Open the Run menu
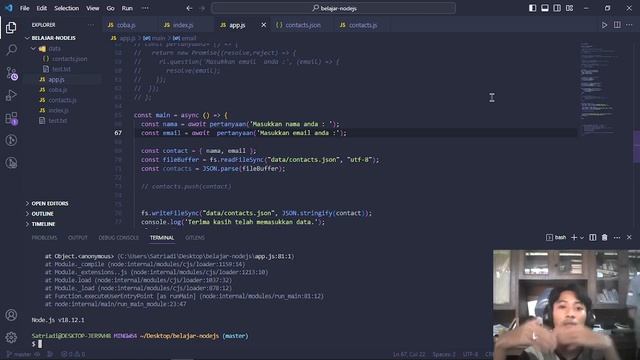 [x=127, y=8]
